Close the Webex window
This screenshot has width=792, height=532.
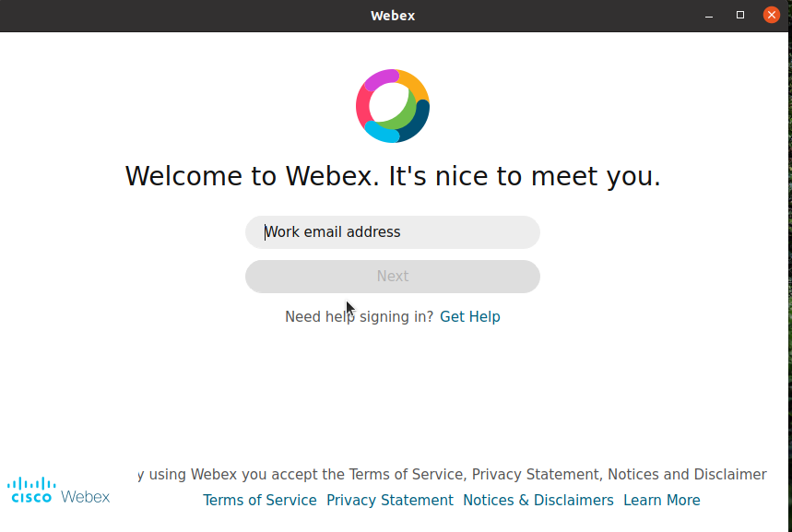pos(772,16)
